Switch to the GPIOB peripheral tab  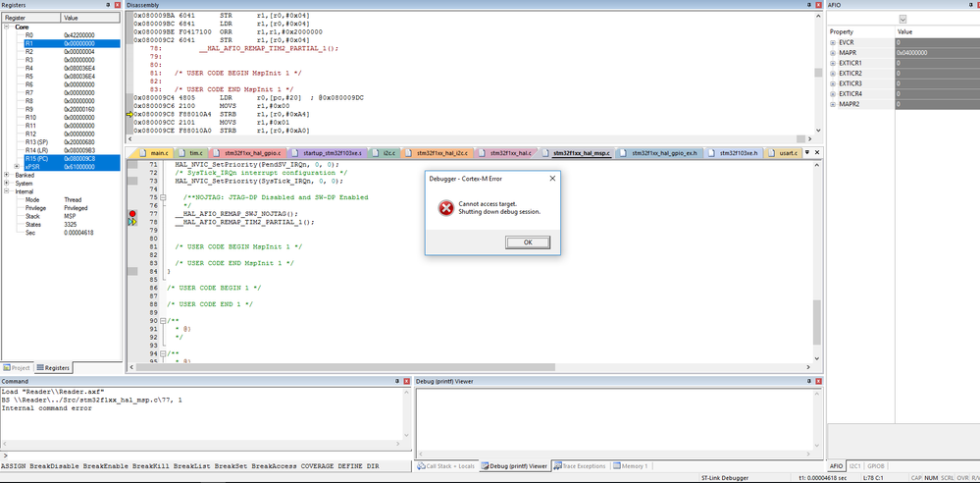(876, 466)
